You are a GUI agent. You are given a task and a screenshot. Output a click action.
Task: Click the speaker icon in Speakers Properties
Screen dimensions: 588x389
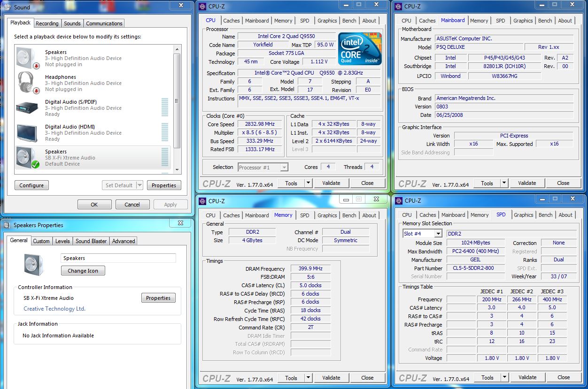click(34, 265)
